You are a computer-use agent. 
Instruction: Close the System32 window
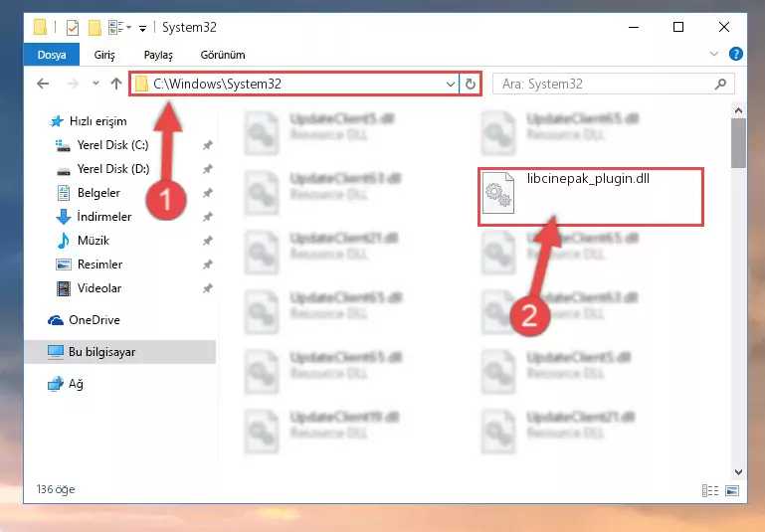724,27
